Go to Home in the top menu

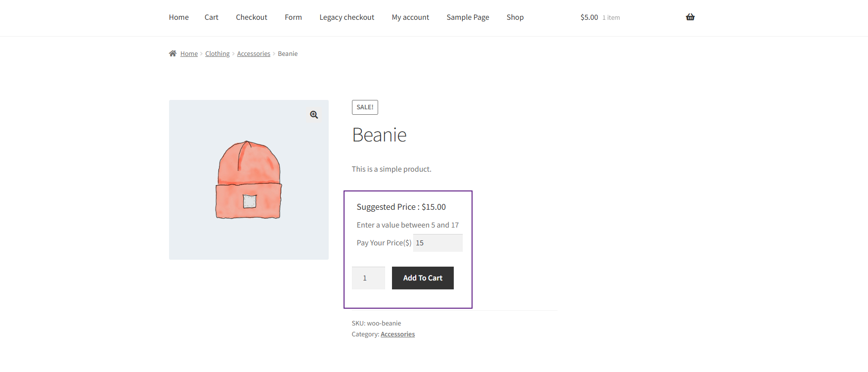pos(179,17)
